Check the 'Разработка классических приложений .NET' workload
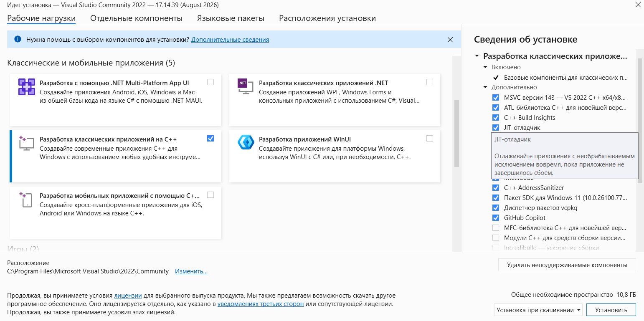Viewport: 644px width, 321px height. pos(430,82)
